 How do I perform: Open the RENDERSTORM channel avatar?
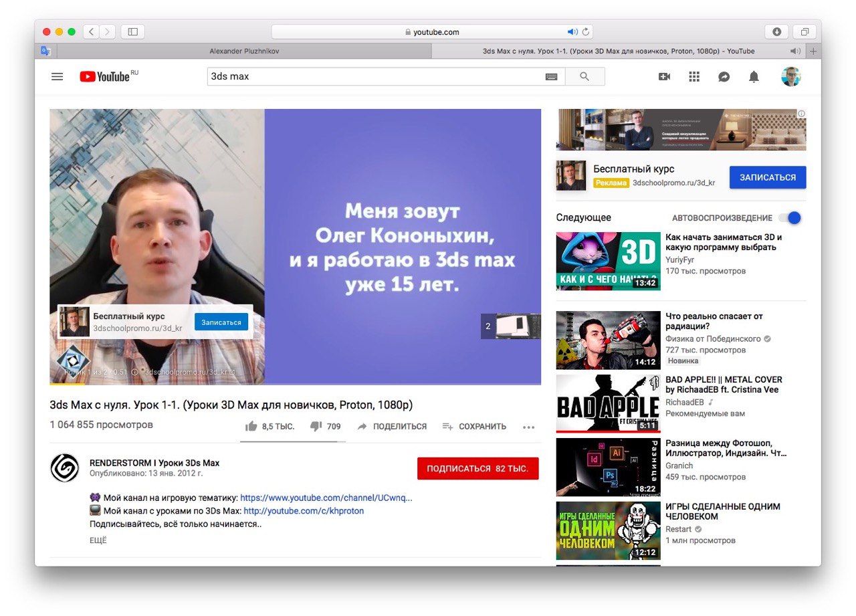(65, 468)
